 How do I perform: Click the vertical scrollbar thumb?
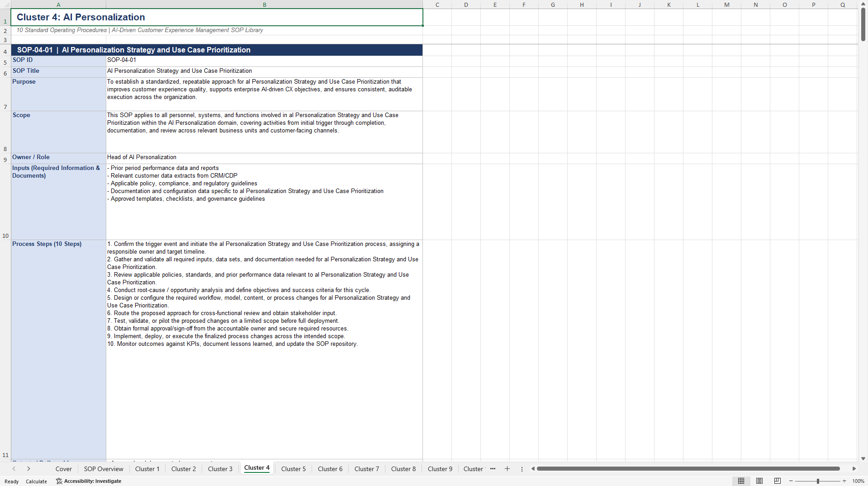point(863,24)
